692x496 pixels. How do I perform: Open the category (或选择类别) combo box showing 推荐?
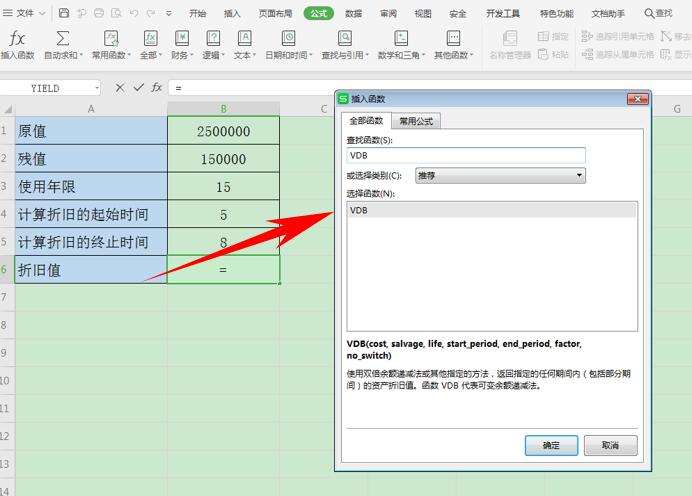tap(500, 175)
